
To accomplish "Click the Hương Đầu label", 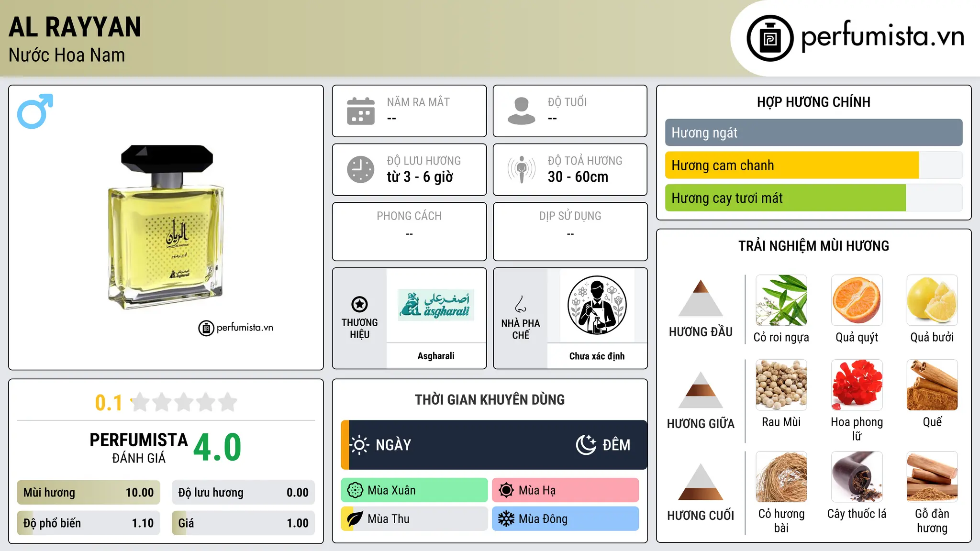I will (x=701, y=332).
